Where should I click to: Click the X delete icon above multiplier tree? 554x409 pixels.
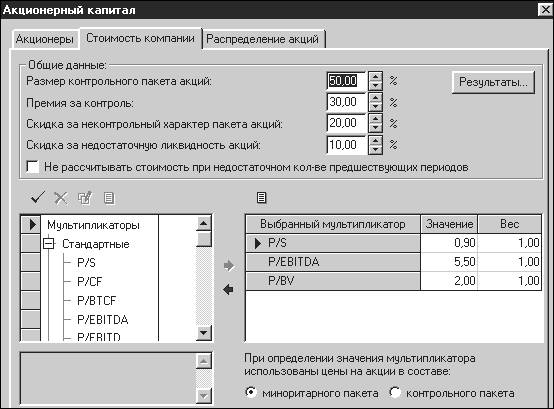[x=61, y=198]
